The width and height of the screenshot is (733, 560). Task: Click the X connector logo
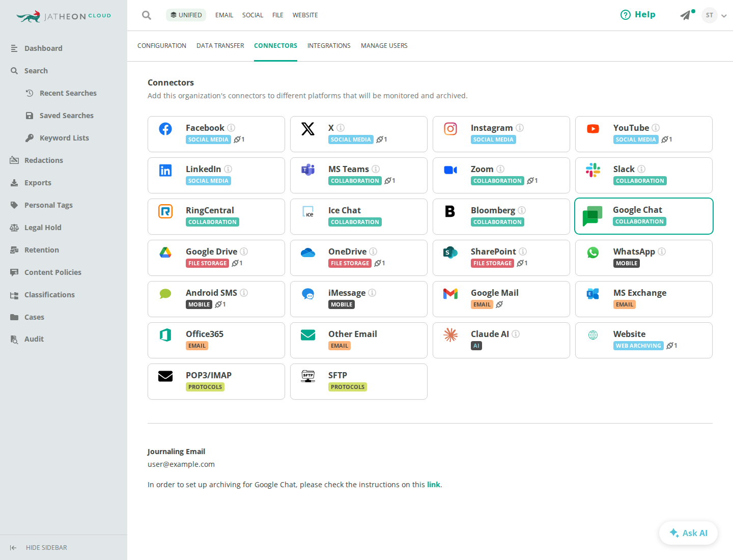click(x=308, y=129)
